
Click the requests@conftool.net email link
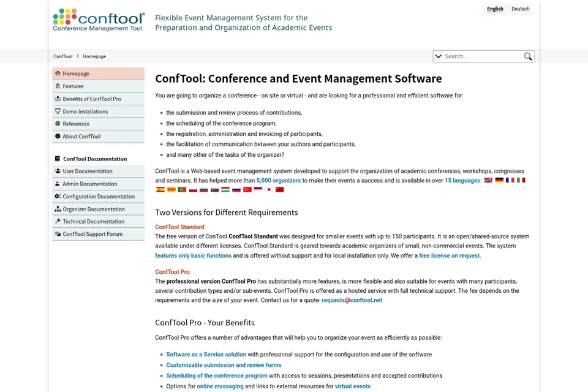click(x=352, y=300)
